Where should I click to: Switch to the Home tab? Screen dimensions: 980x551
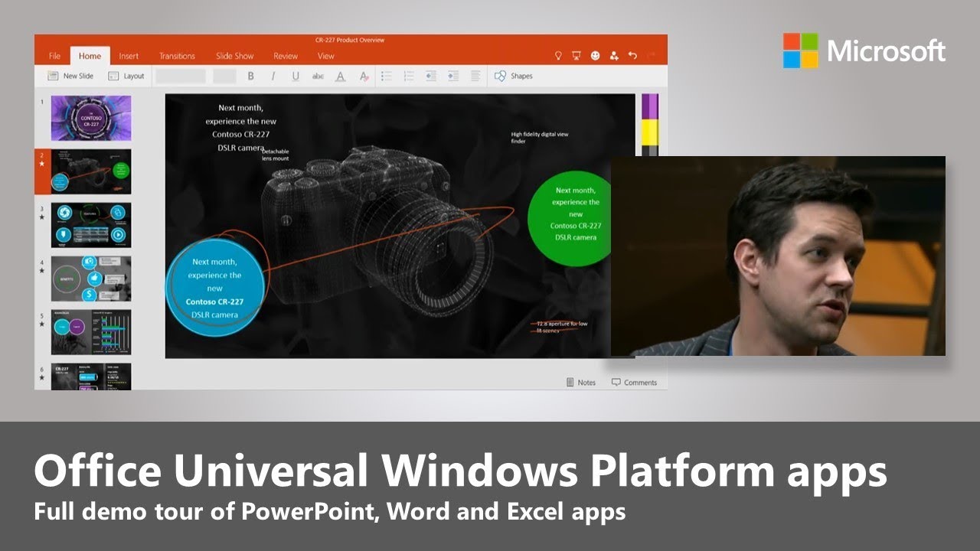90,56
